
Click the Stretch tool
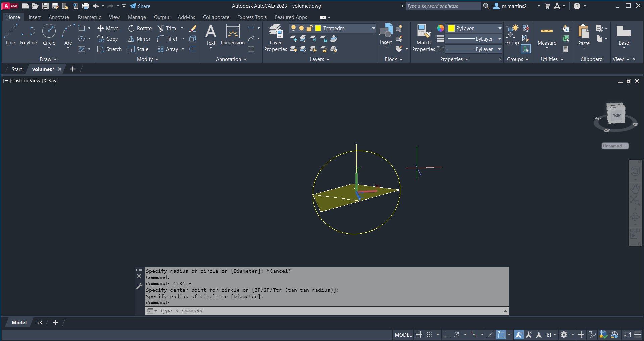[x=109, y=49]
